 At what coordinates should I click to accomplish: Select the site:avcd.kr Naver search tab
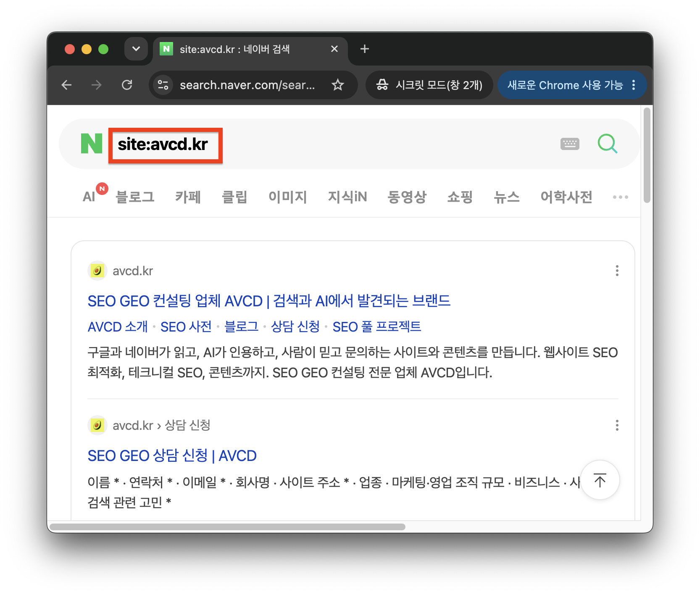[250, 50]
